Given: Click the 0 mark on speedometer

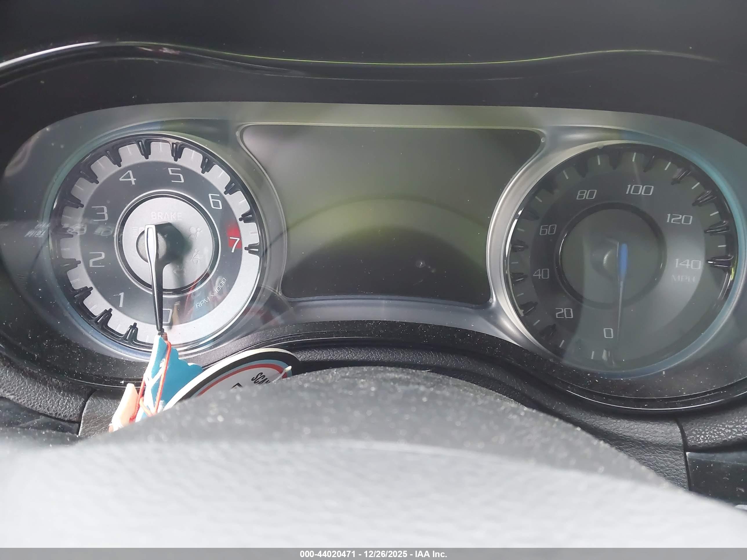Looking at the screenshot, I should tap(608, 333).
